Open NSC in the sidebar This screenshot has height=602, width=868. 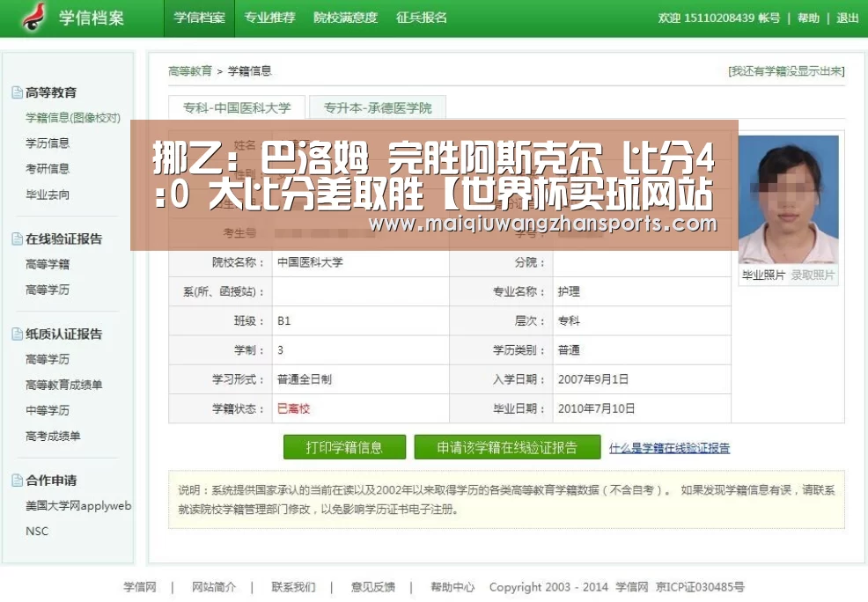point(37,532)
